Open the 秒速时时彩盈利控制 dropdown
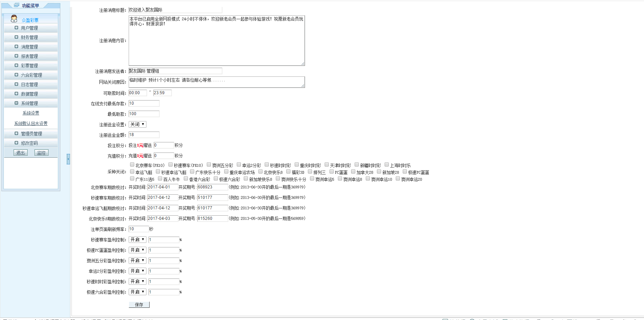This screenshot has width=644, height=320. click(137, 281)
